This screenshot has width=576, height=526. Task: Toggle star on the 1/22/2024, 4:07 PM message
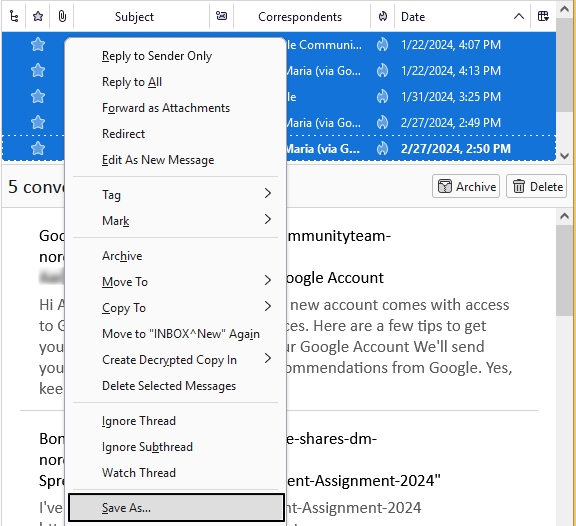38,45
